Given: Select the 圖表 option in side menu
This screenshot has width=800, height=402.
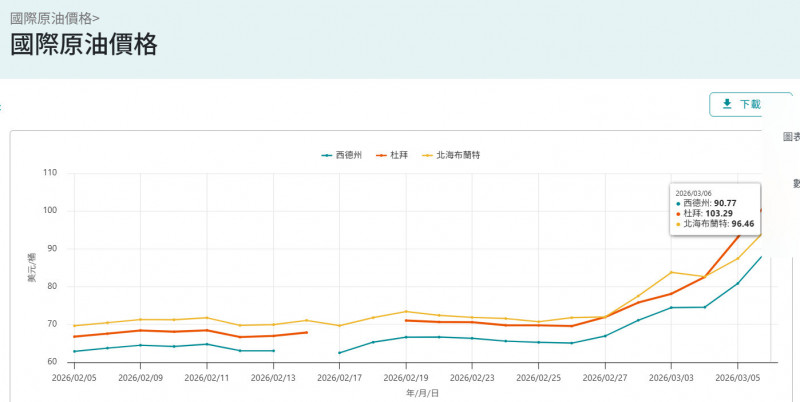Looking at the screenshot, I should pyautogui.click(x=790, y=137).
